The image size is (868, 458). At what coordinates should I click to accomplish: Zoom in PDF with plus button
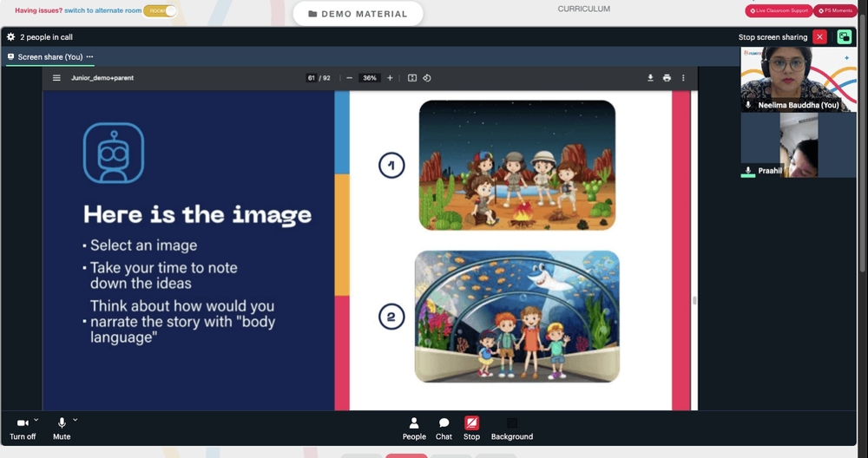coord(390,78)
